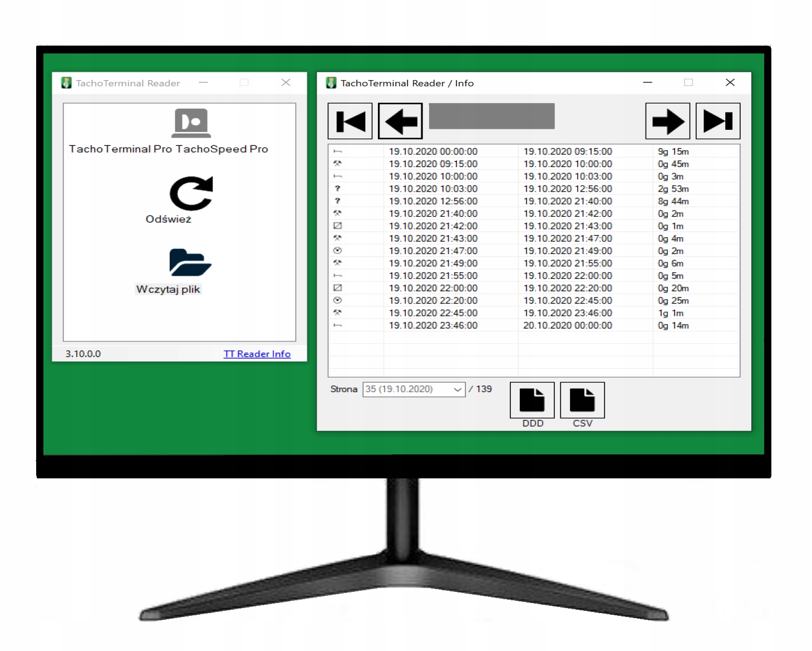Click start time 10:03:00 in the 2g 53m row
Screen dimensions: 812x651
coord(433,189)
